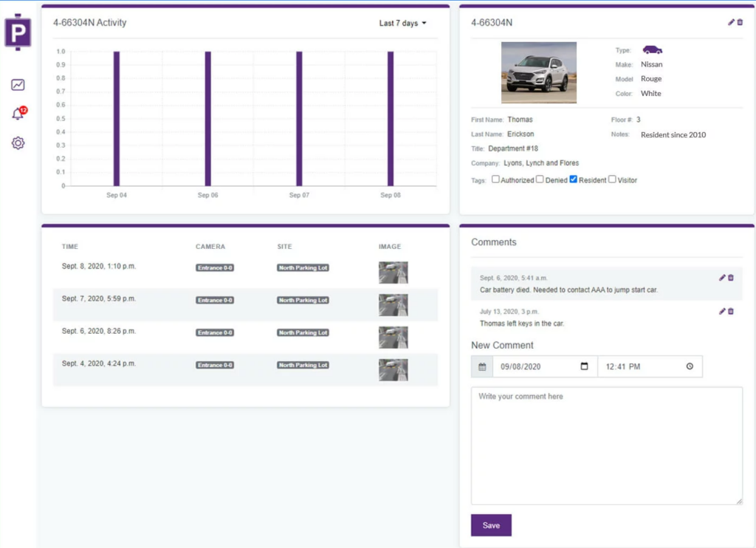Open the Last 7 days dropdown

402,23
